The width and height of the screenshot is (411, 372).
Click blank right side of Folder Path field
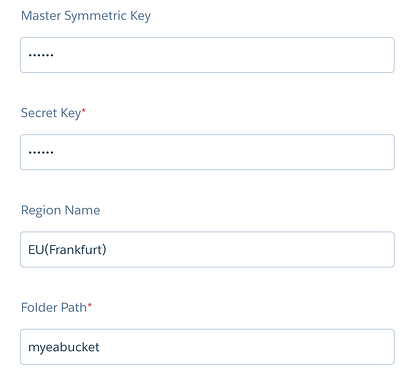pos(247,347)
